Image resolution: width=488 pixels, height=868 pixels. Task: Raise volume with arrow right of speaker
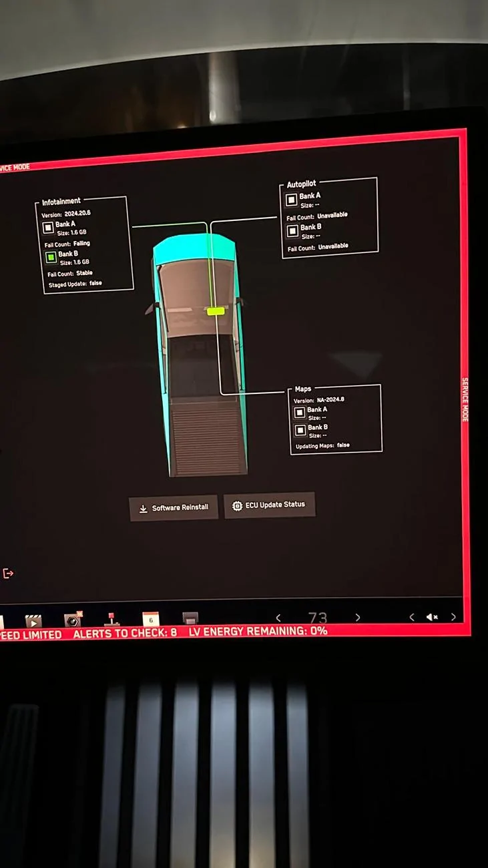454,617
